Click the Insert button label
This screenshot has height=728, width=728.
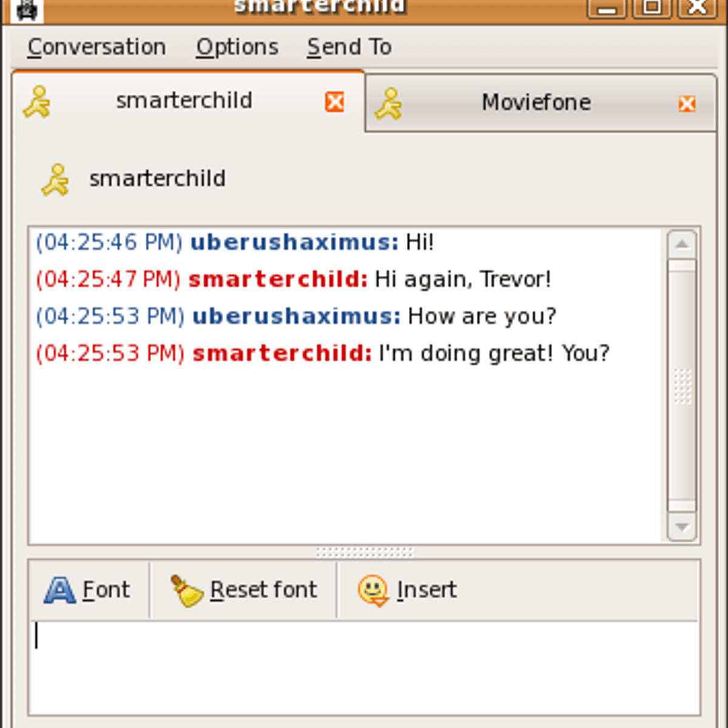426,590
